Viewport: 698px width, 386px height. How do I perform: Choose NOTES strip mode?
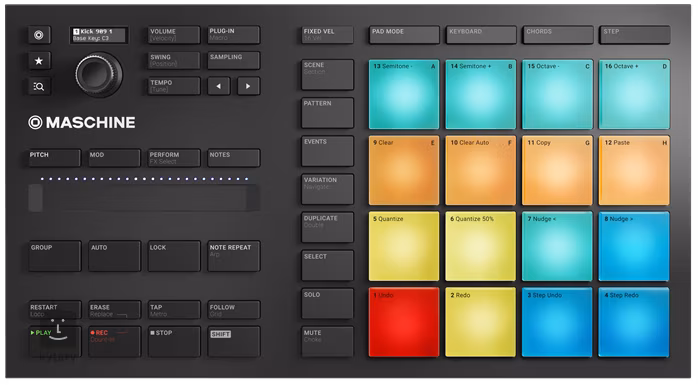pyautogui.click(x=234, y=158)
